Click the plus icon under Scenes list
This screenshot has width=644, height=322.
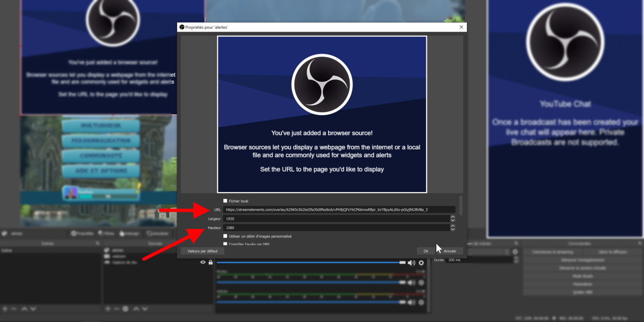pos(5,308)
